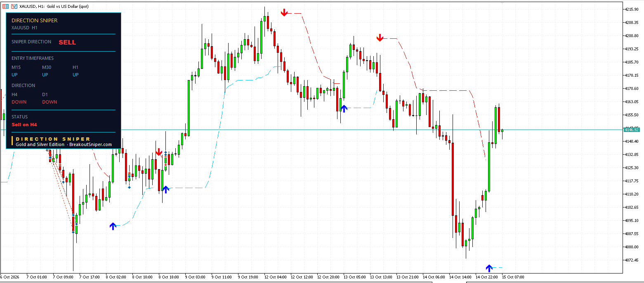Click the 14 Oct 22:00 time label
This screenshot has width=644, height=283.
click(x=486, y=277)
